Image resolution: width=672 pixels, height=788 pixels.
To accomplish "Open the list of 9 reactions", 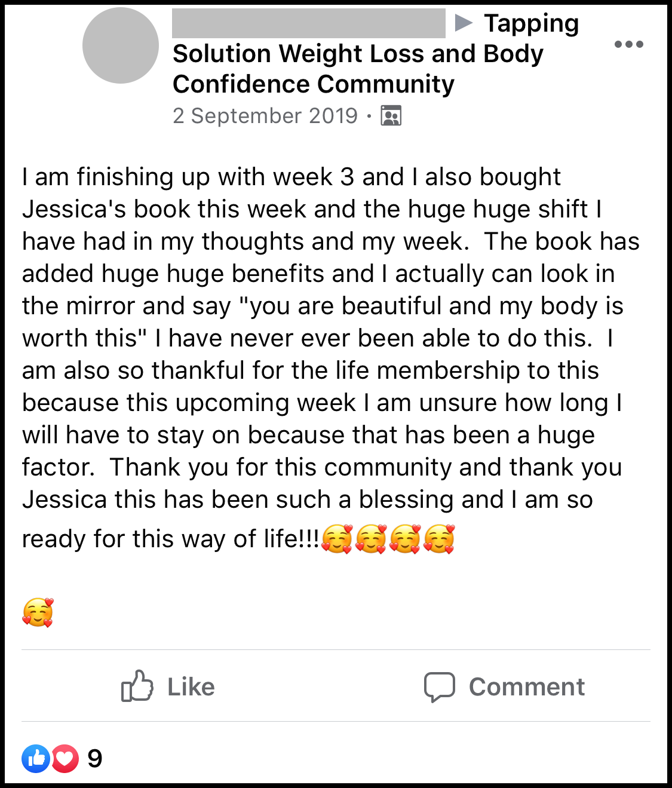I will coord(95,759).
